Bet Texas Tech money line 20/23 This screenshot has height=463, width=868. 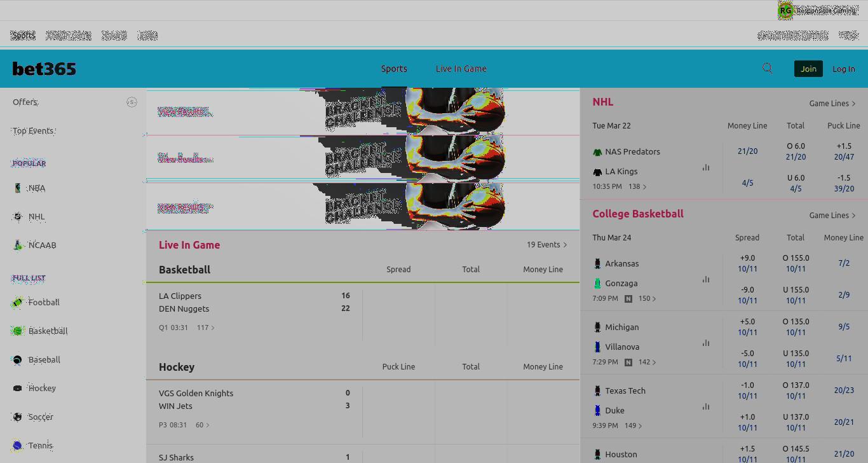click(844, 390)
